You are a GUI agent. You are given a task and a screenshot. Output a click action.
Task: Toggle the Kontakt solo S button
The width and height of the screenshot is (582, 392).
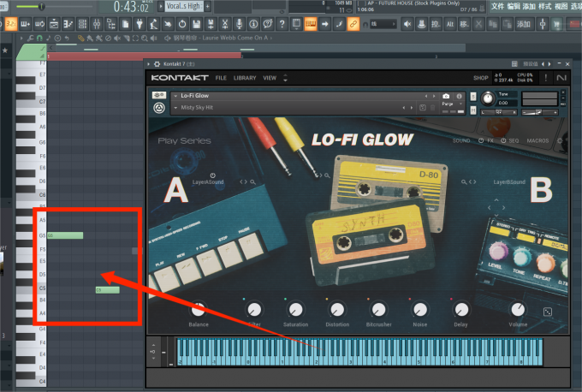click(x=473, y=97)
